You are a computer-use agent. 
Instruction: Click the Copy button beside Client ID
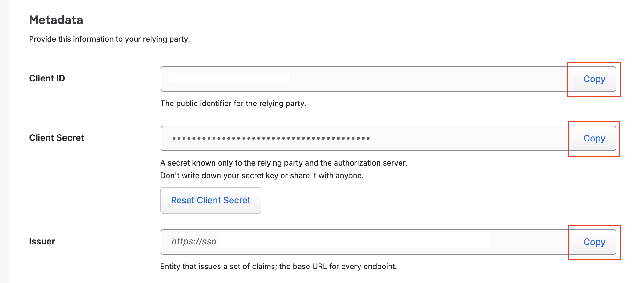[x=594, y=79]
